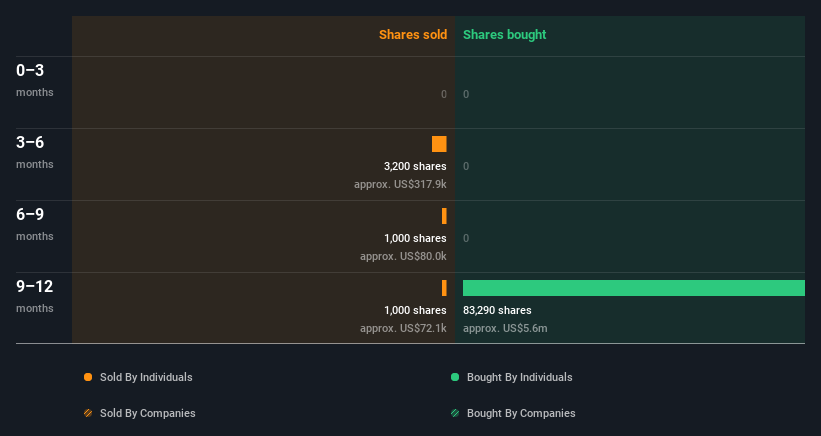Click the 0–3 months row label
Image resolution: width=821 pixels, height=436 pixels.
pyautogui.click(x=35, y=80)
